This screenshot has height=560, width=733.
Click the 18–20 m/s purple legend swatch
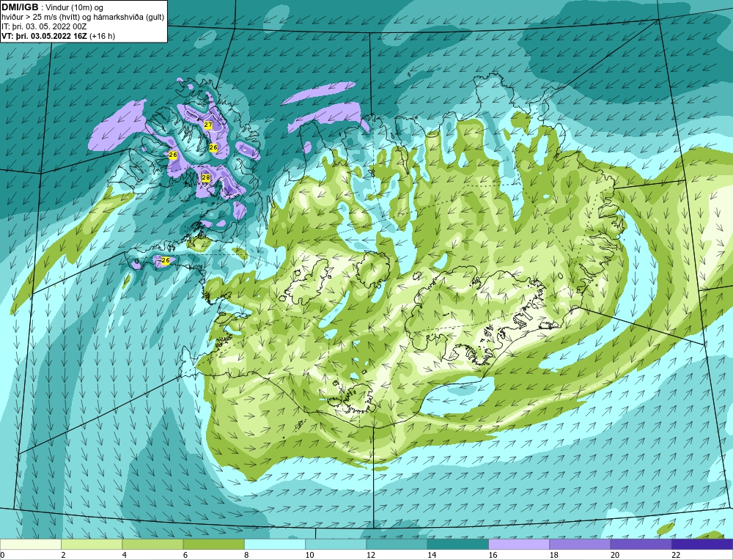click(580, 544)
